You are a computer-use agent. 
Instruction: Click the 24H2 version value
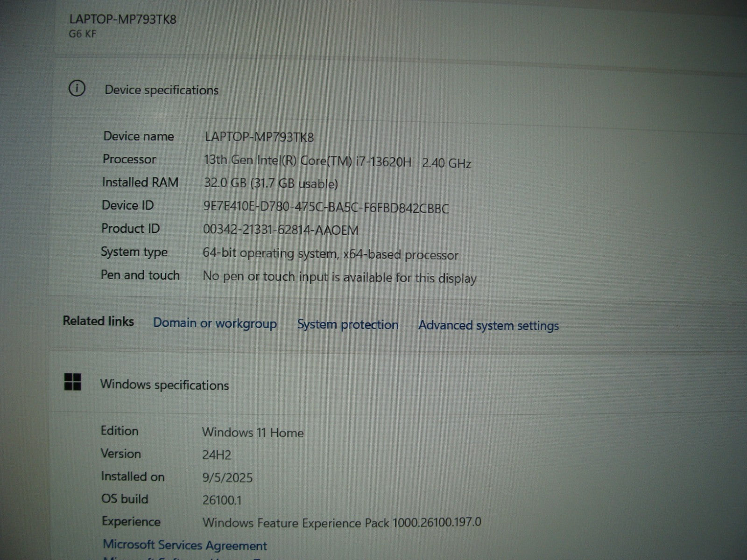coord(217,455)
